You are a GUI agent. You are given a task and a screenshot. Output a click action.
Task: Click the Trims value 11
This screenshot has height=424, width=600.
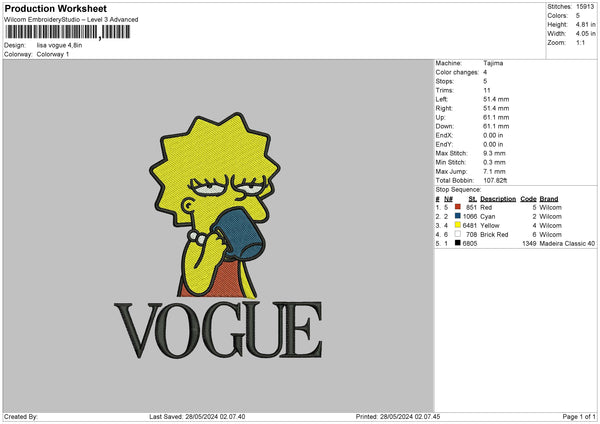click(x=487, y=90)
